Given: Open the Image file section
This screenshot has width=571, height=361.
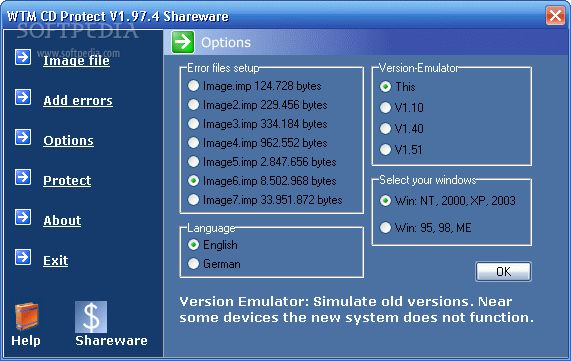Looking at the screenshot, I should 76,60.
